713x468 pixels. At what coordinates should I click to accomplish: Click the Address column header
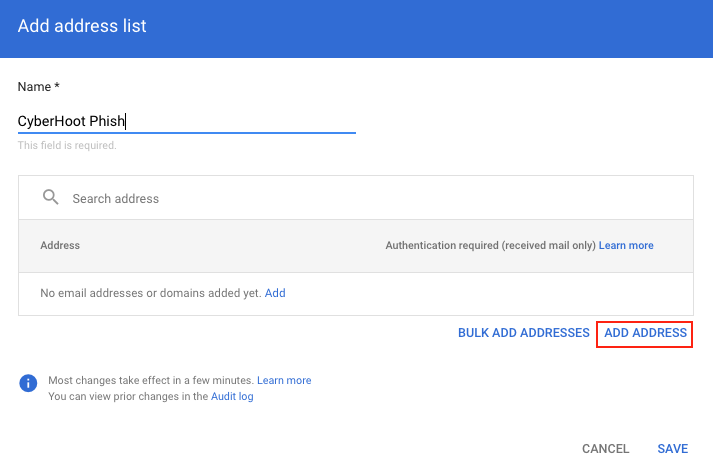[x=60, y=246]
